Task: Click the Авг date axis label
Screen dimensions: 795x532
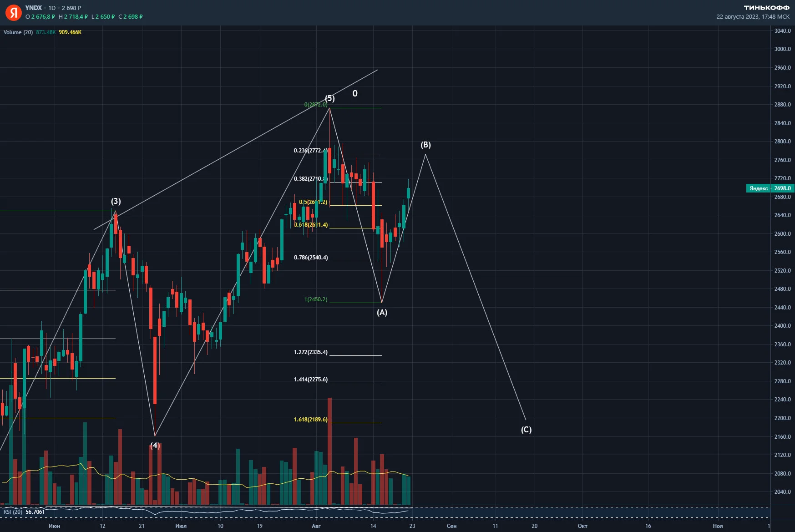Action: pos(316,526)
